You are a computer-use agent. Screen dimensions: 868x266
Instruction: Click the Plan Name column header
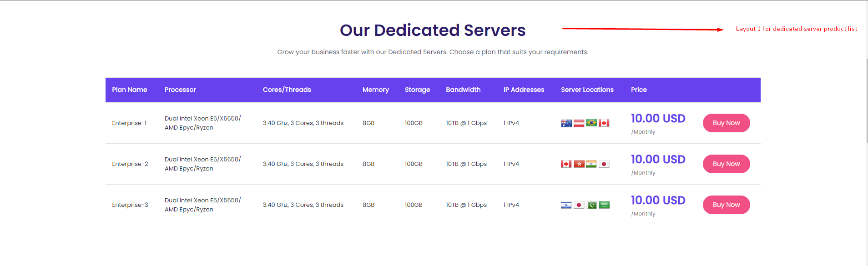click(130, 90)
